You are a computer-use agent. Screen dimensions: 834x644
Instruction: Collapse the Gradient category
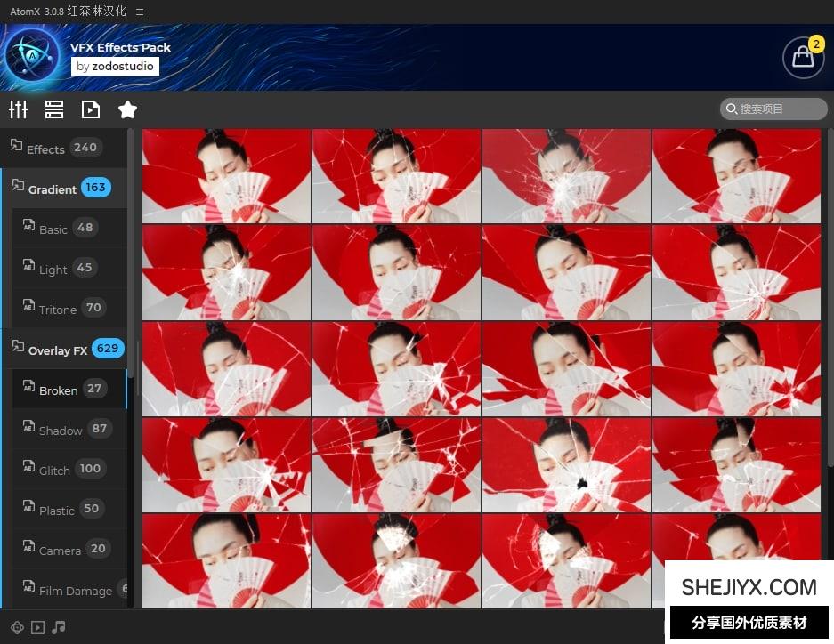(52, 189)
